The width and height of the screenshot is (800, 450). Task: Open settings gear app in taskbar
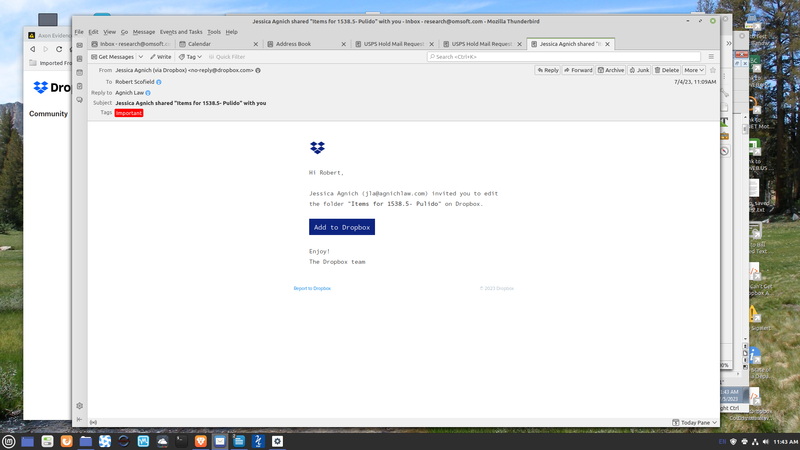point(278,441)
